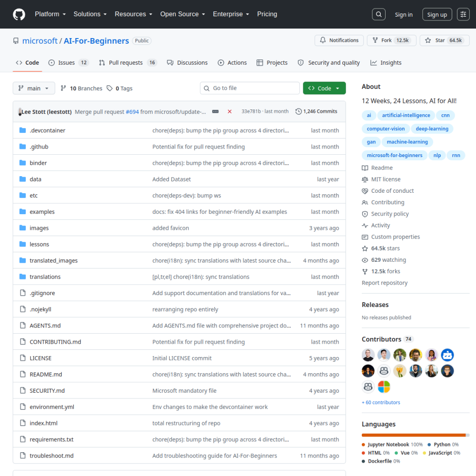Image resolution: width=476 pixels, height=476 pixels.
Task: Click the Security policy shield icon
Action: pos(365,214)
